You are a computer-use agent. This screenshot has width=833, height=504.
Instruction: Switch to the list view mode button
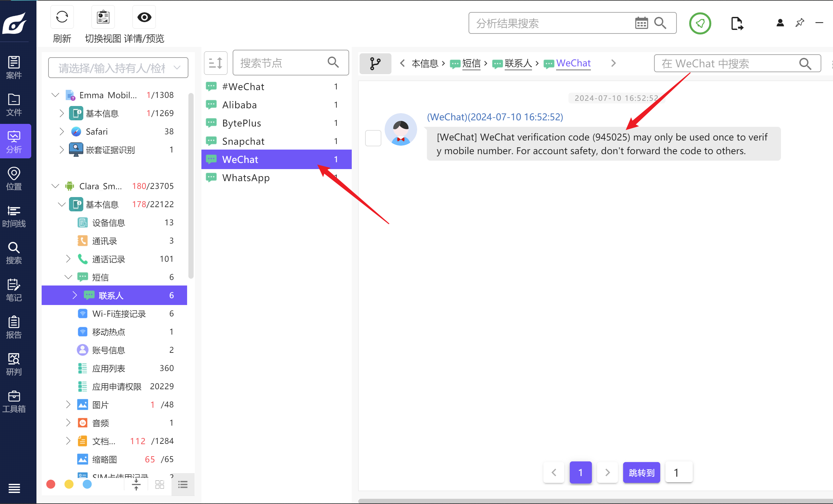point(183,485)
